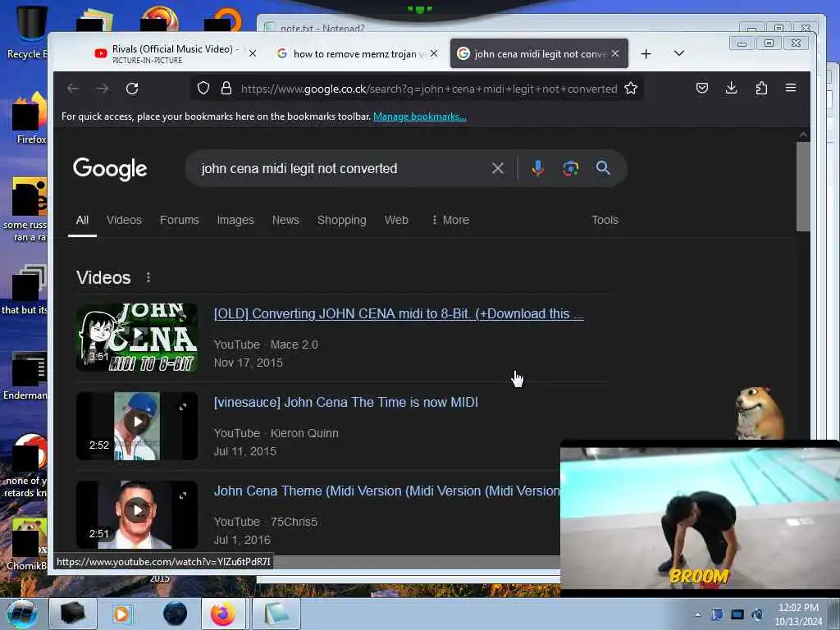Select the All results tab

(82, 220)
